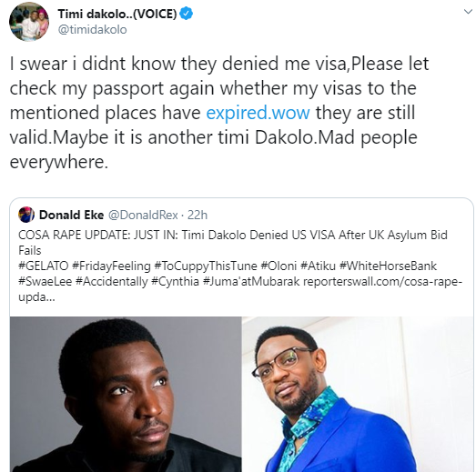Open the right photo of man in blue suit
Screen dimensions: 476x472
pyautogui.click(x=358, y=394)
